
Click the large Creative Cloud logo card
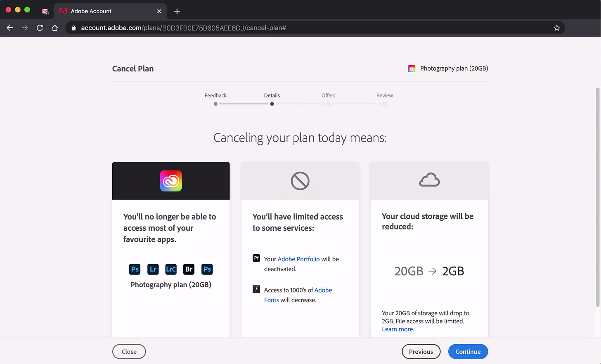click(171, 181)
